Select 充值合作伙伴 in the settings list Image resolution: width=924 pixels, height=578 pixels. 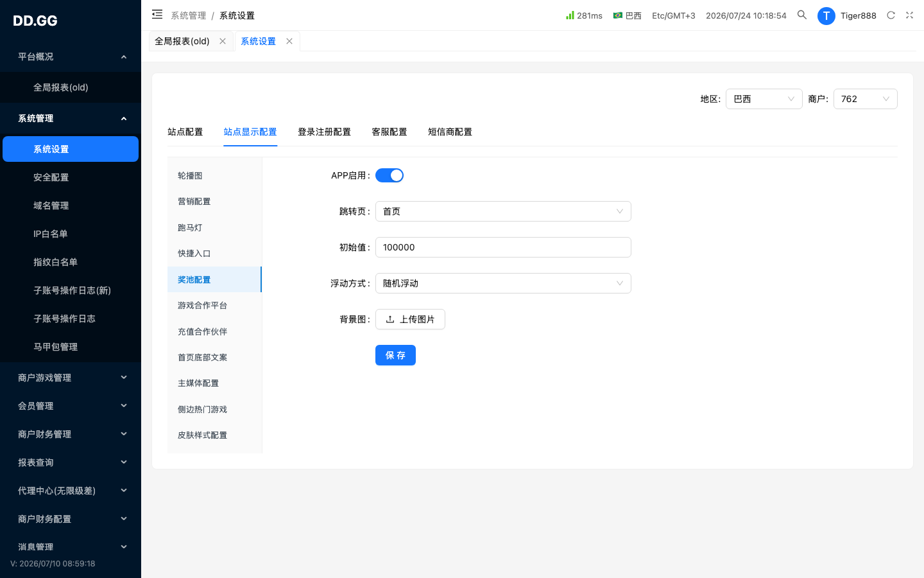pos(214,331)
